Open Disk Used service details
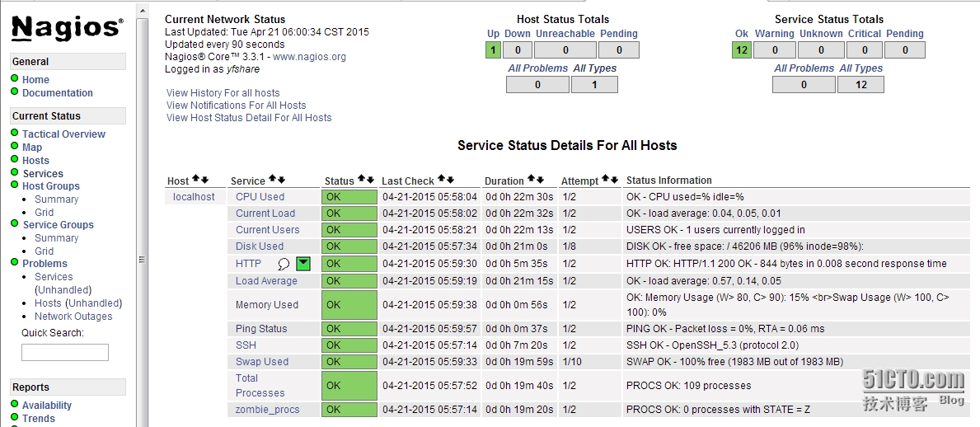This screenshot has width=980, height=427. coord(260,246)
